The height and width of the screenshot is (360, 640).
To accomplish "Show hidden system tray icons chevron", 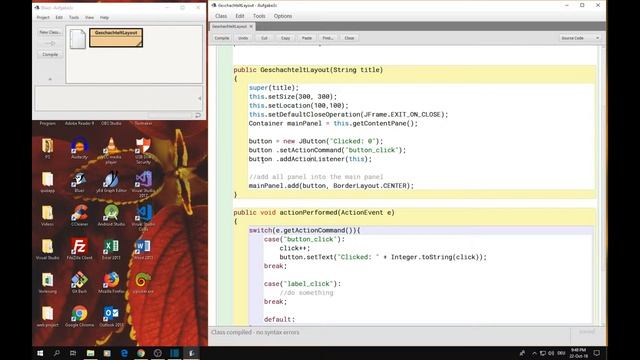I will coord(534,353).
